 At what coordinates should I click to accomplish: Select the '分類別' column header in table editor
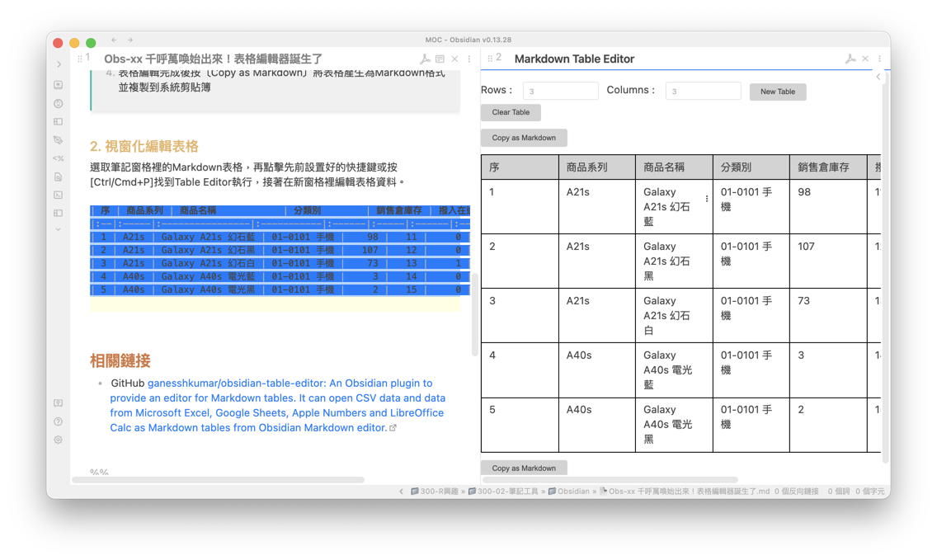751,167
